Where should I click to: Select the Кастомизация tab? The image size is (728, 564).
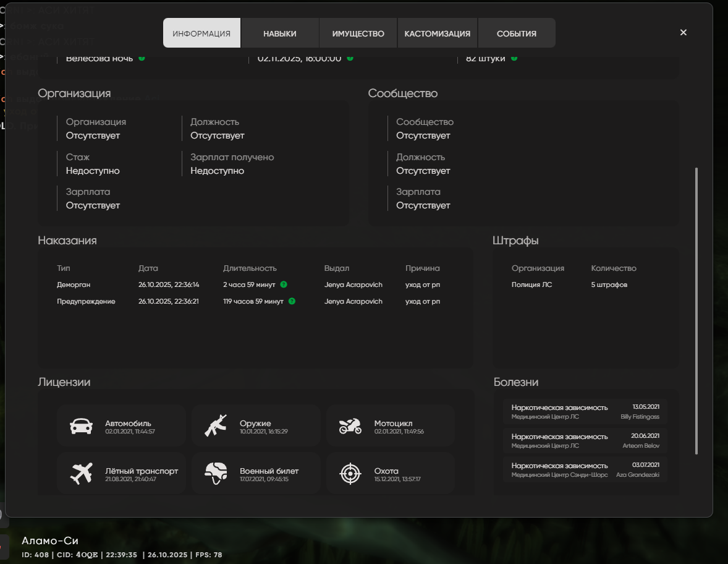tap(437, 33)
